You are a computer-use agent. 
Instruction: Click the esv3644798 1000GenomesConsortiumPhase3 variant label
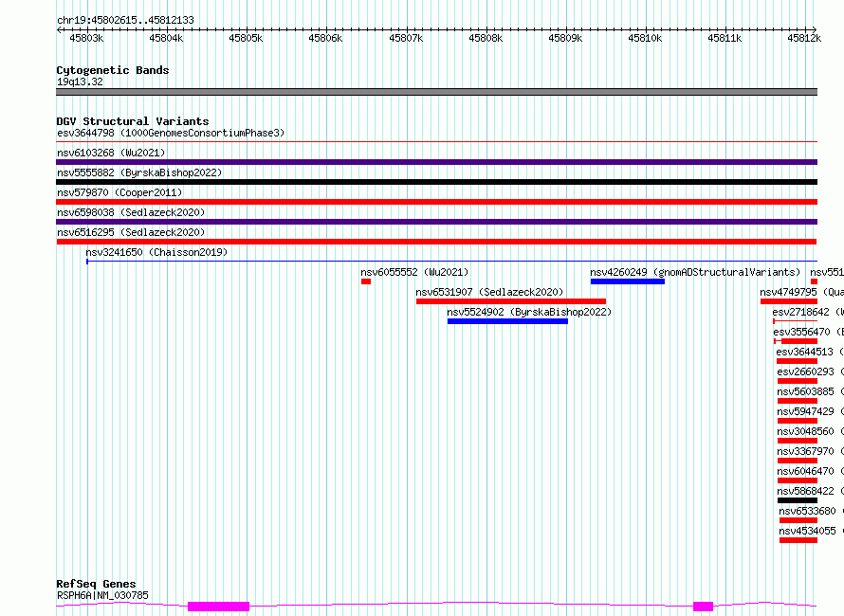point(171,133)
